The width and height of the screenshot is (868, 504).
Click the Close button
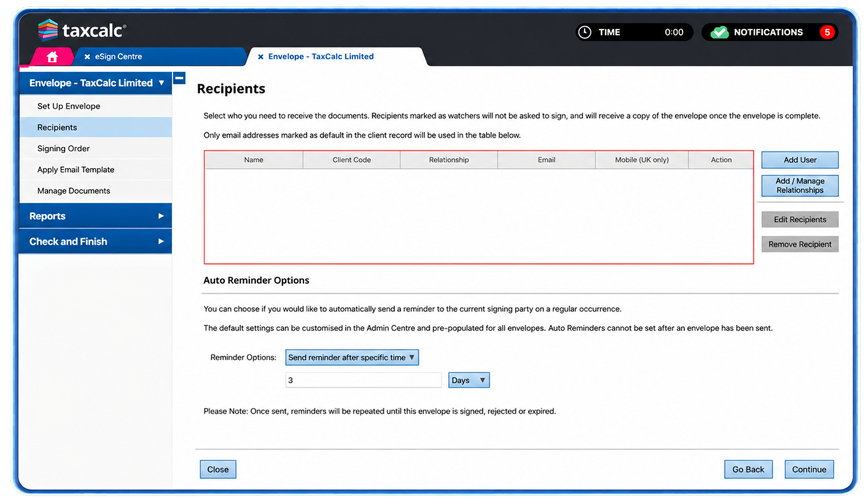[218, 470]
